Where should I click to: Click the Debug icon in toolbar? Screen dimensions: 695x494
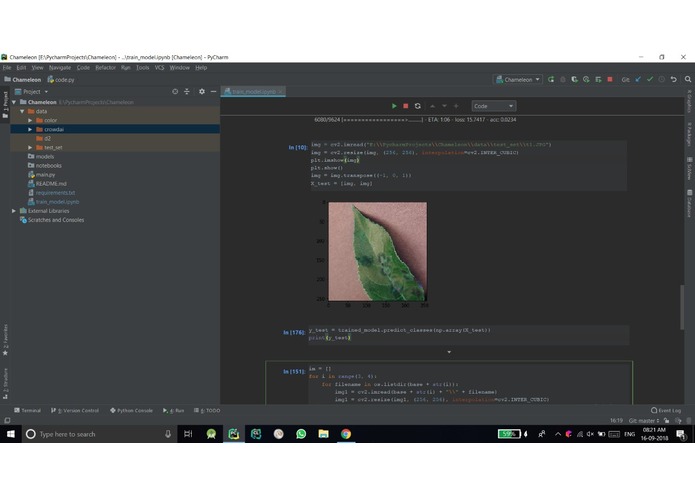tap(563, 79)
